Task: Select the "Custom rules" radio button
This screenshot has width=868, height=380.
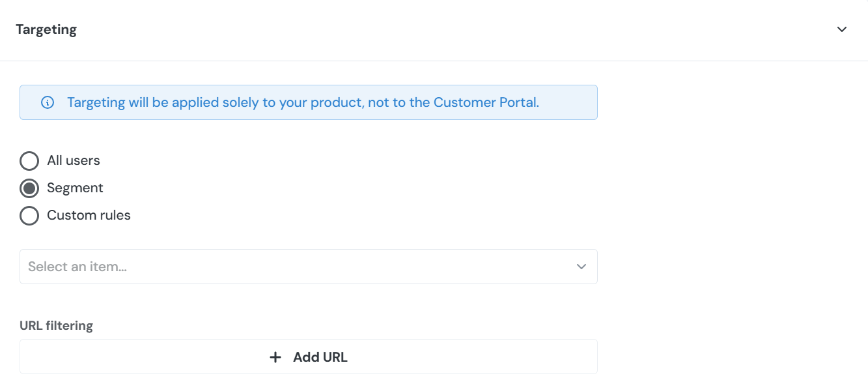Action: point(29,216)
